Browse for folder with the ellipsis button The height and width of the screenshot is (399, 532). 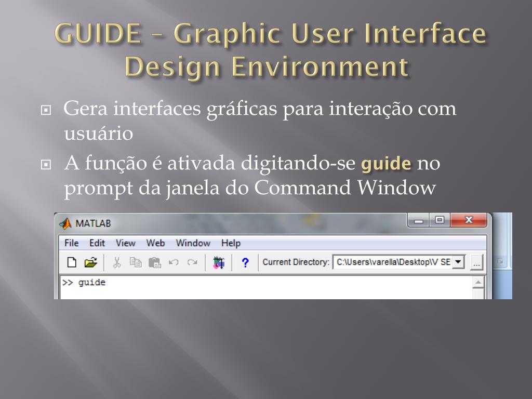(x=476, y=262)
